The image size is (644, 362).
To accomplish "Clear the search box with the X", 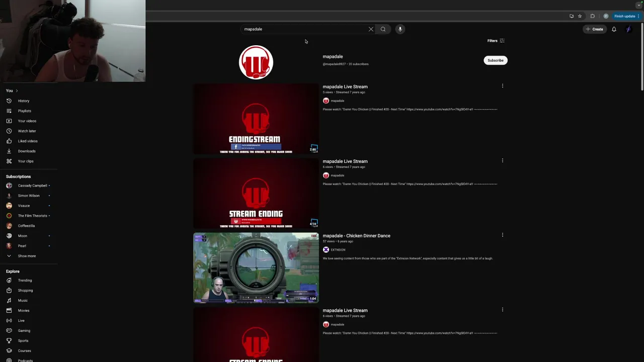I will click(371, 29).
